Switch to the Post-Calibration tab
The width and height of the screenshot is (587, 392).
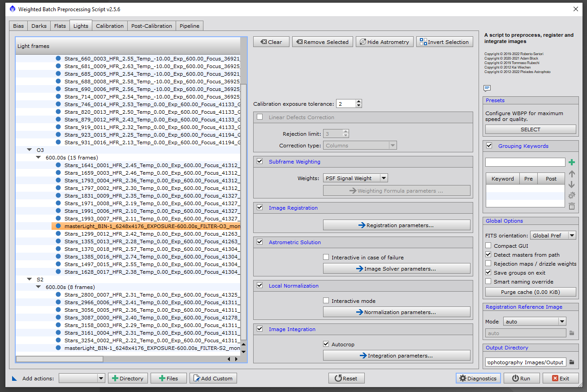point(151,26)
